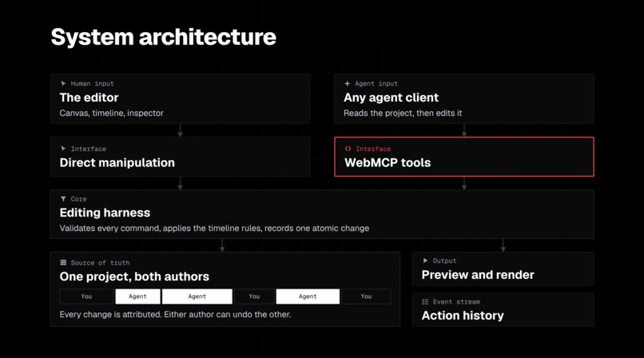Click Reads the project, then edits it

(x=403, y=113)
